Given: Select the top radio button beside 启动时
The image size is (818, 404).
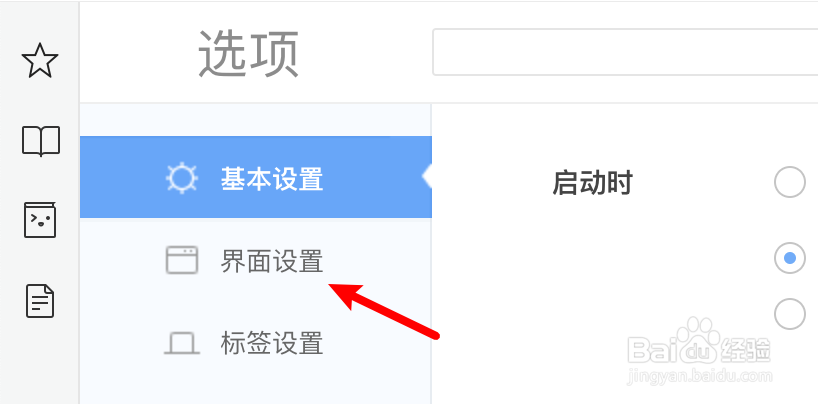Looking at the screenshot, I should click(789, 182).
